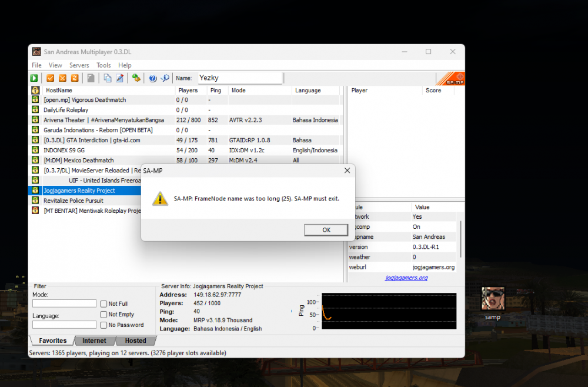This screenshot has width=588, height=387.
Task: Open the Tools menu
Action: point(103,65)
